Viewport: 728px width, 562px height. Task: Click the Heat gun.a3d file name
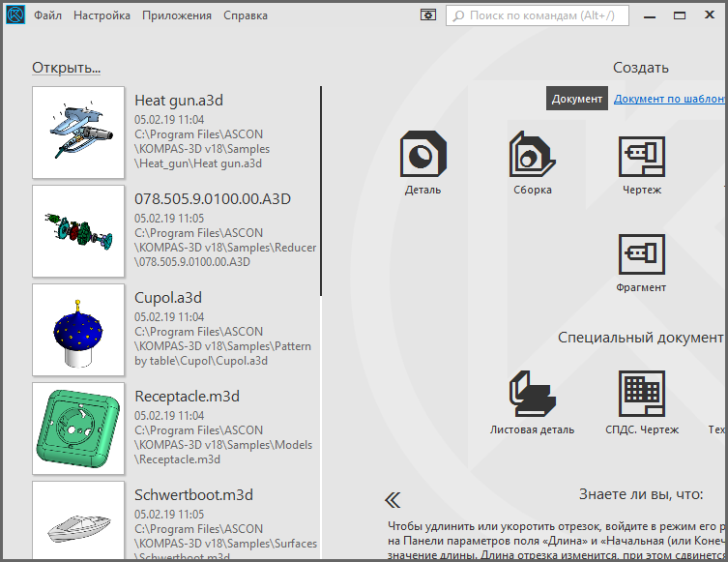point(179,101)
